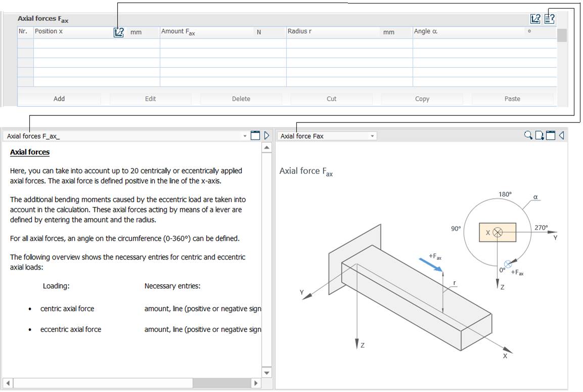Click help text scroll down arrow
Screen dimensions: 583x392
coord(266,372)
